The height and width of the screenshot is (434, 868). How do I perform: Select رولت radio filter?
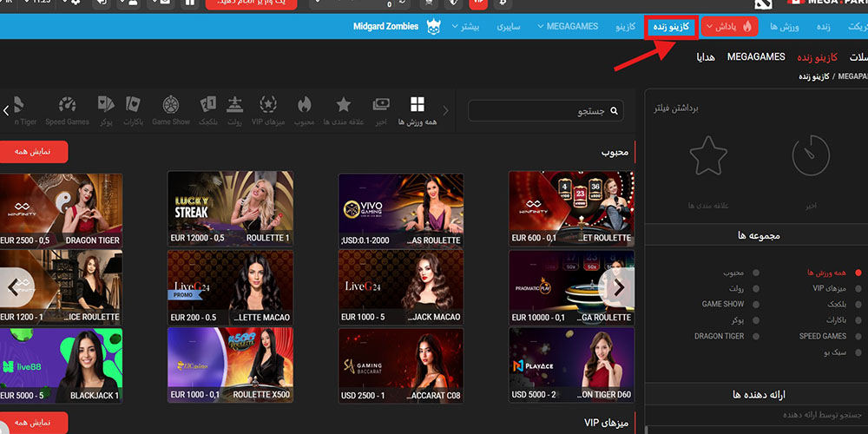coord(756,288)
